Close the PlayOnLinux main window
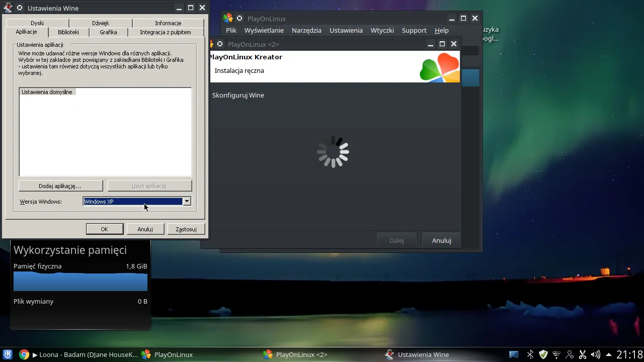 pyautogui.click(x=474, y=18)
